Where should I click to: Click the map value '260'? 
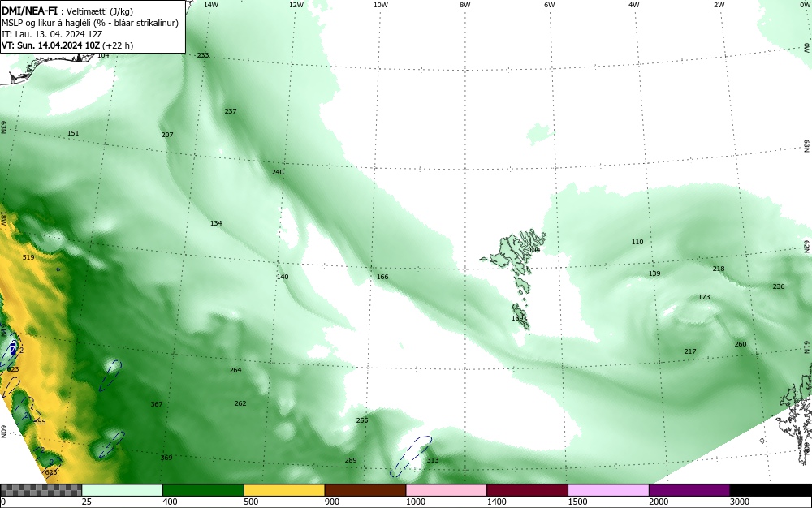pyautogui.click(x=741, y=344)
